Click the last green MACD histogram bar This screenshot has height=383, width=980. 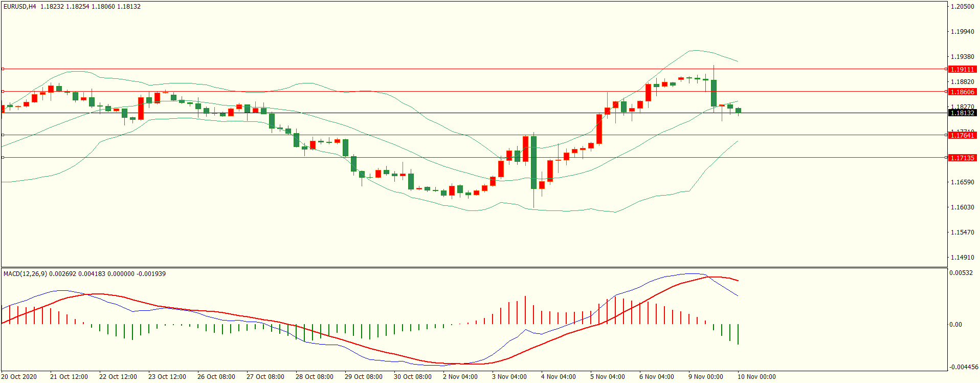(x=738, y=334)
